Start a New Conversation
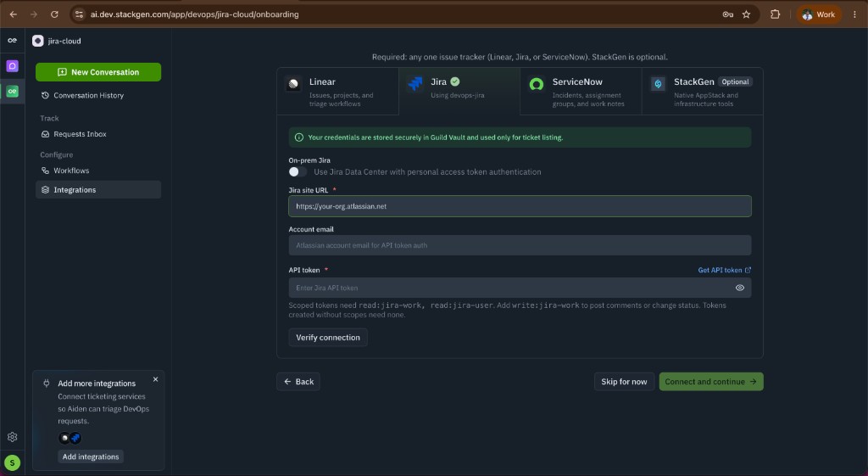Viewport: 868px width, 476px height. click(98, 72)
